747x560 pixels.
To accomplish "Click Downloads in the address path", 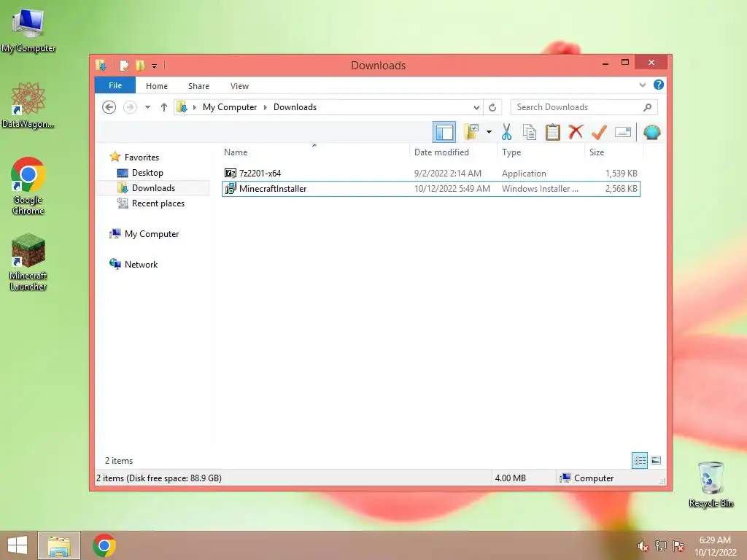I will pyautogui.click(x=295, y=107).
